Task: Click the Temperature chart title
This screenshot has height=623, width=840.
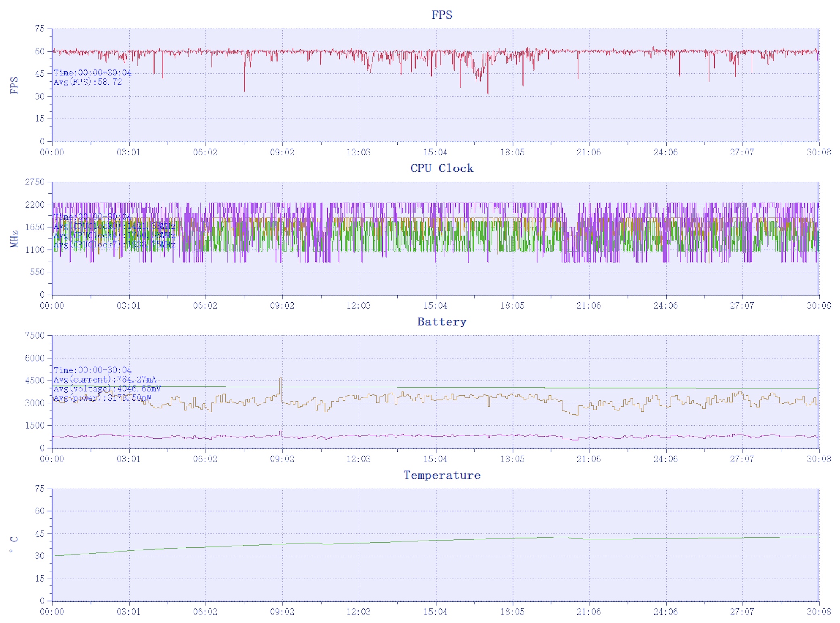Action: pos(441,475)
